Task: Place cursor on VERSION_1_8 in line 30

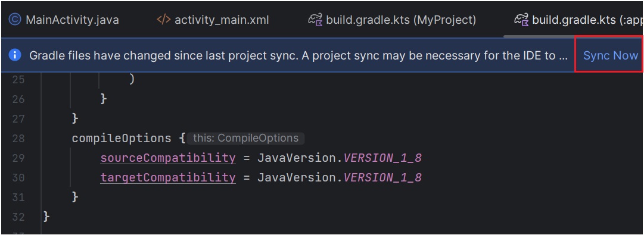Action: pyautogui.click(x=383, y=177)
